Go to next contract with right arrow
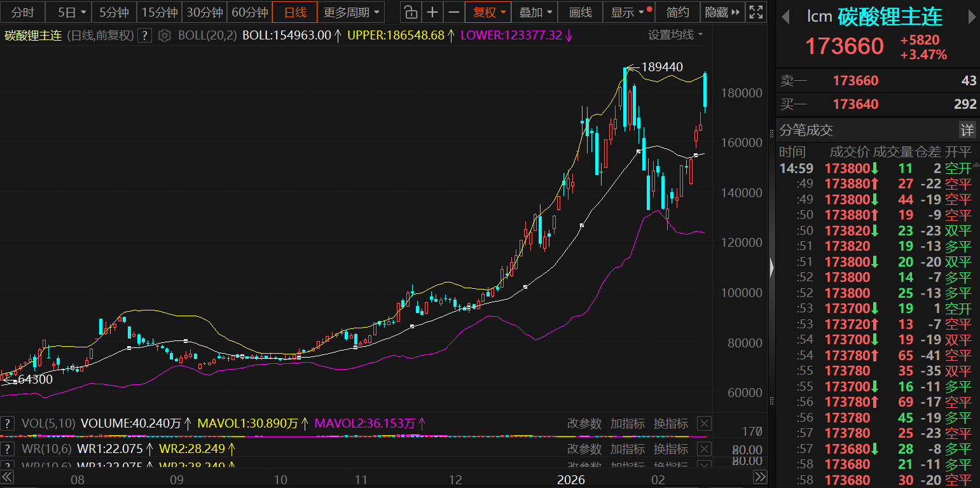The width and height of the screenshot is (980, 488). pyautogui.click(x=970, y=17)
